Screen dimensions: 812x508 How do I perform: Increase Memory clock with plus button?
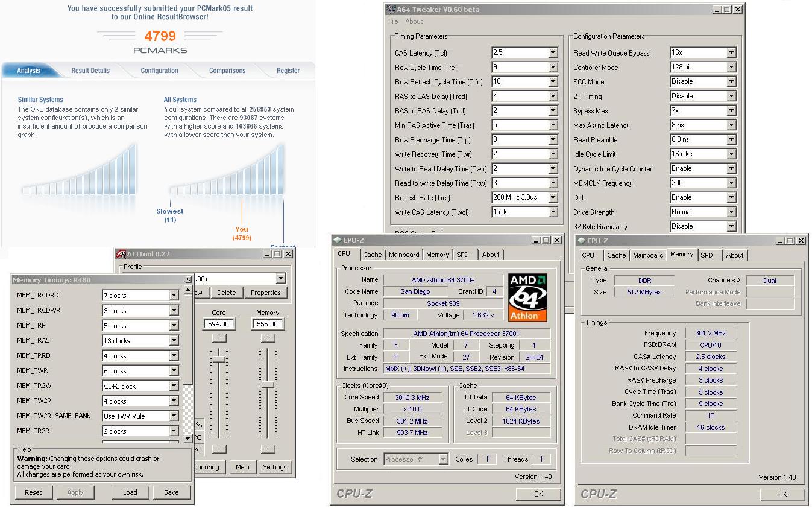click(268, 338)
